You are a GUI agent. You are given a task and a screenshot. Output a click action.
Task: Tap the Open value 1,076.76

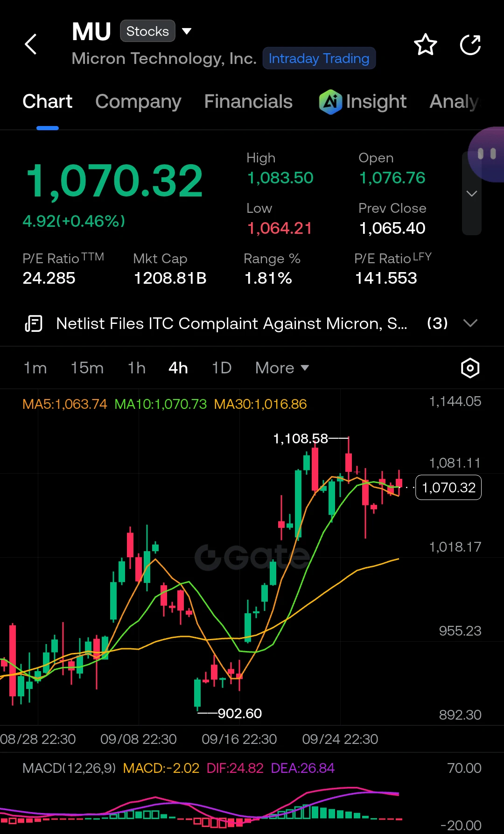(x=392, y=178)
